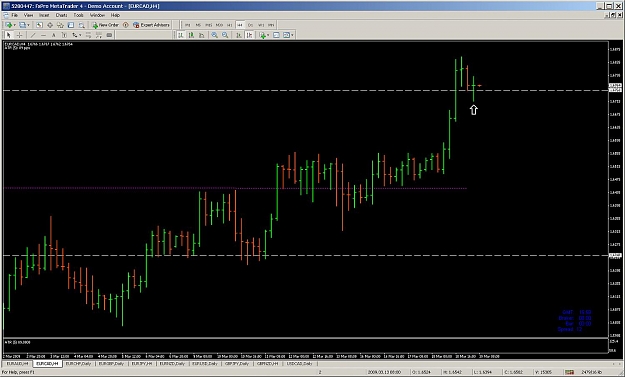Switch to the GBPJPY,Daily chart tab

[x=237, y=364]
